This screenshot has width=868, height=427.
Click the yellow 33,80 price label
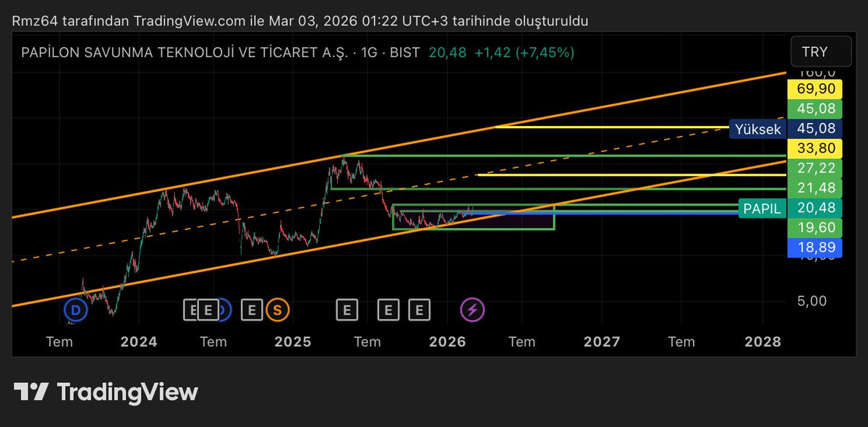coord(816,149)
